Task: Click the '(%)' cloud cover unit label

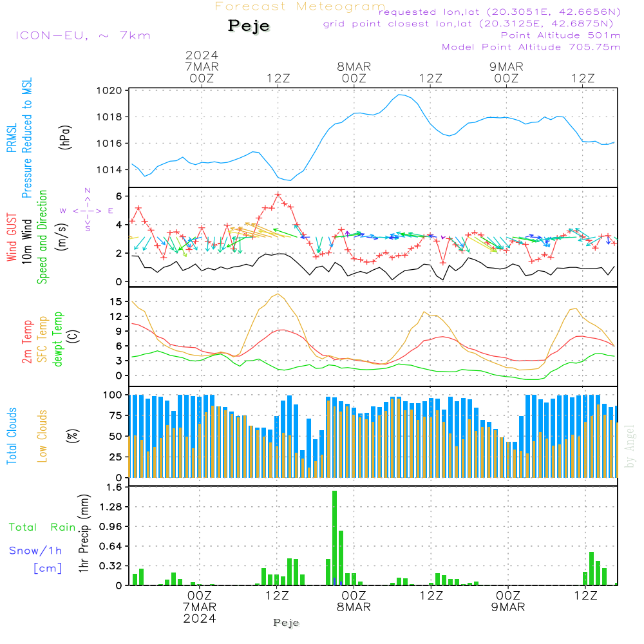Action: tap(73, 436)
